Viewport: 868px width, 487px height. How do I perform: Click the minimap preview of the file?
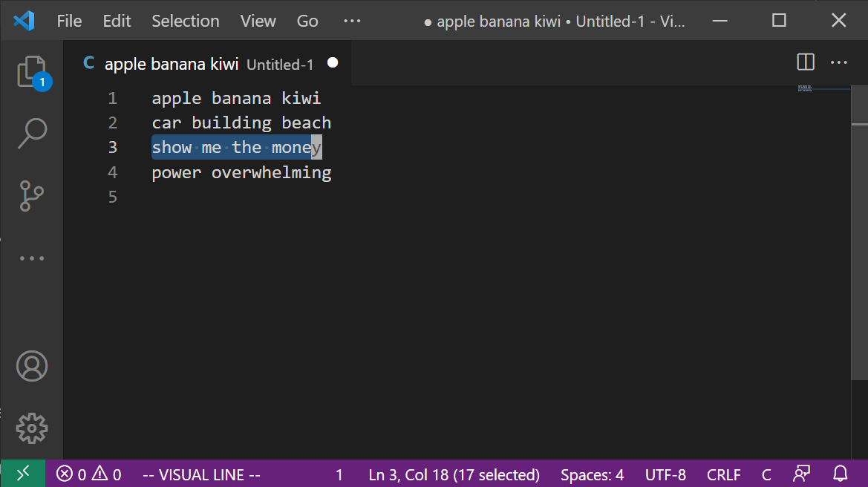pos(805,88)
